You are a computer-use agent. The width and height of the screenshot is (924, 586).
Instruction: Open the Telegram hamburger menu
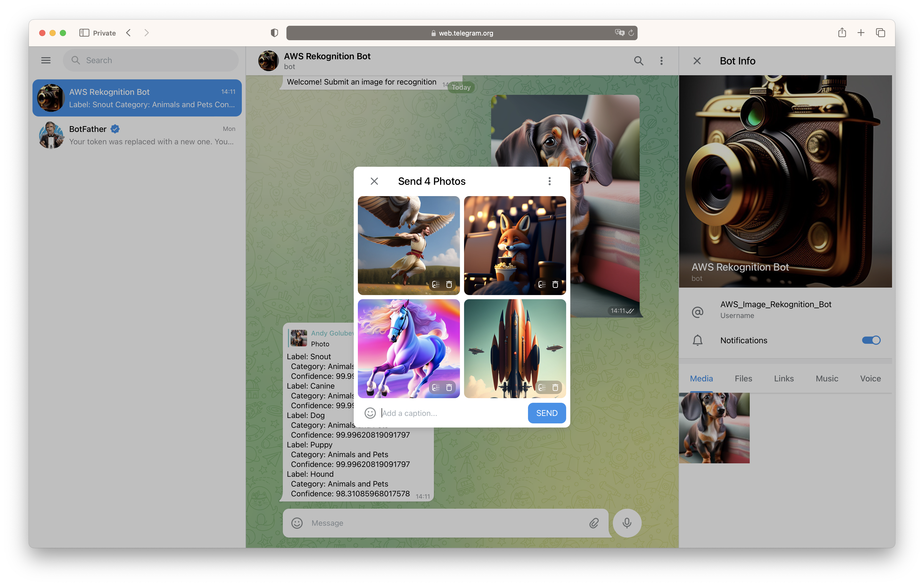[x=46, y=60]
